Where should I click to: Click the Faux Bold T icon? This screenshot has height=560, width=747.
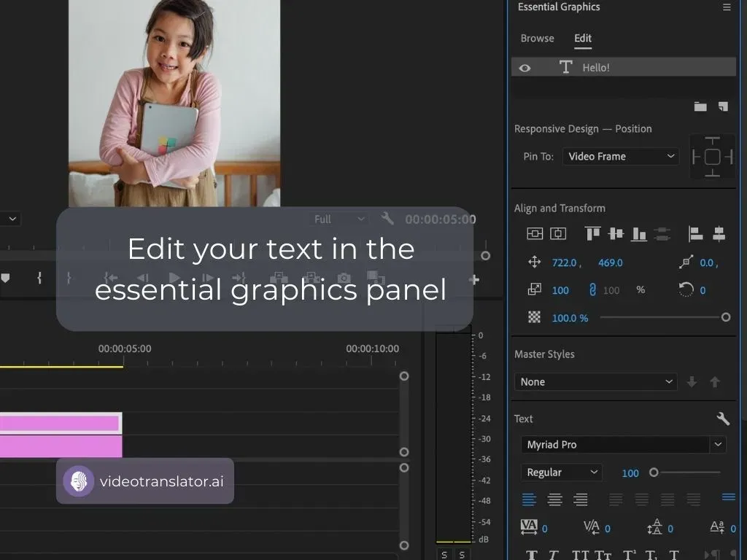coord(532,555)
